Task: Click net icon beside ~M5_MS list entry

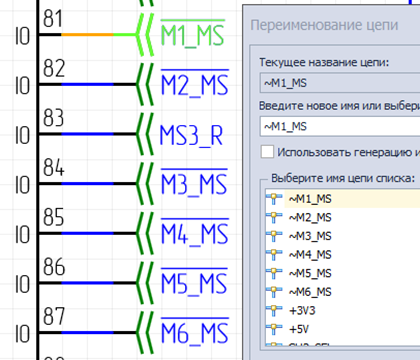Action: 274,274
